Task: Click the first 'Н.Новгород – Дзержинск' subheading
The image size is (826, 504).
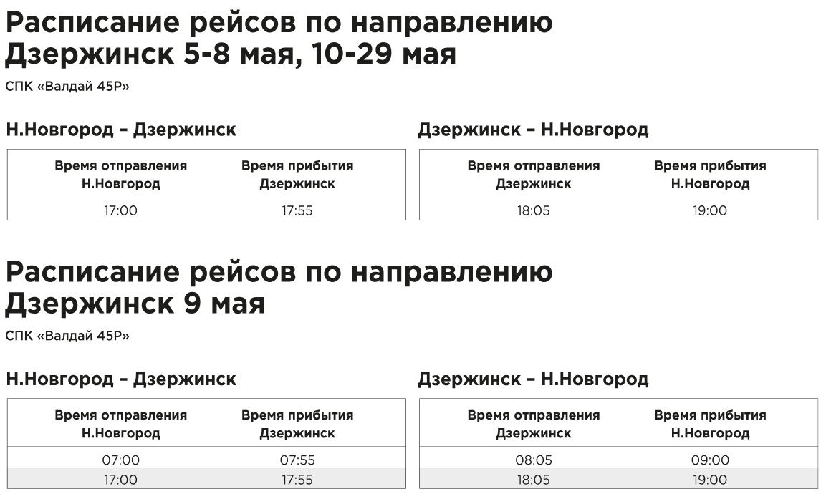Action: (x=121, y=130)
